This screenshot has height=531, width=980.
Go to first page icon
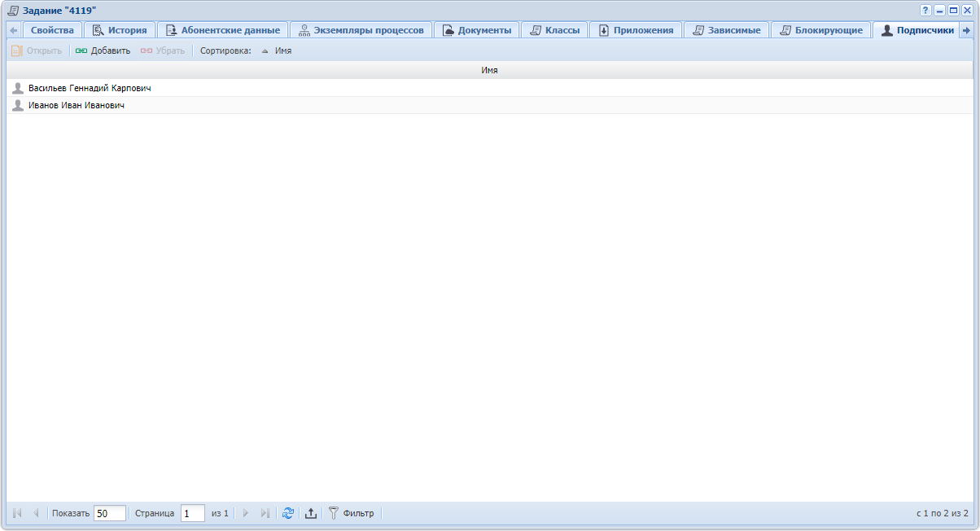point(17,513)
